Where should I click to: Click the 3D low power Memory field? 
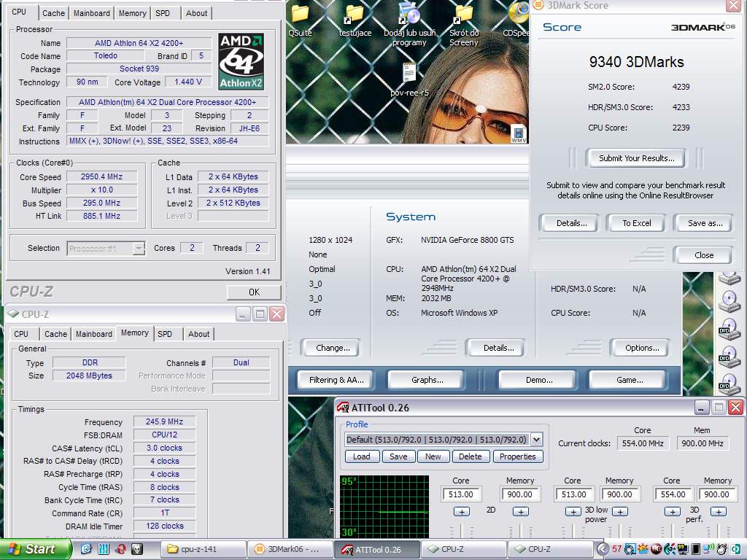click(x=619, y=494)
